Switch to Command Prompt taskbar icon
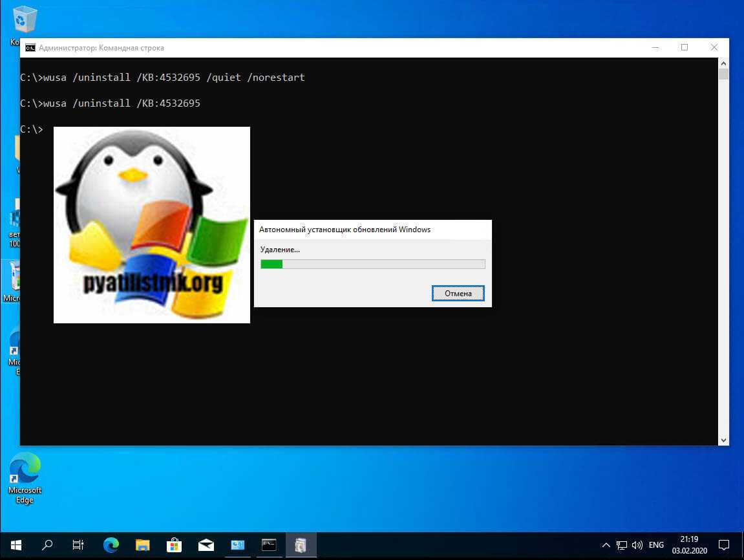 [269, 544]
